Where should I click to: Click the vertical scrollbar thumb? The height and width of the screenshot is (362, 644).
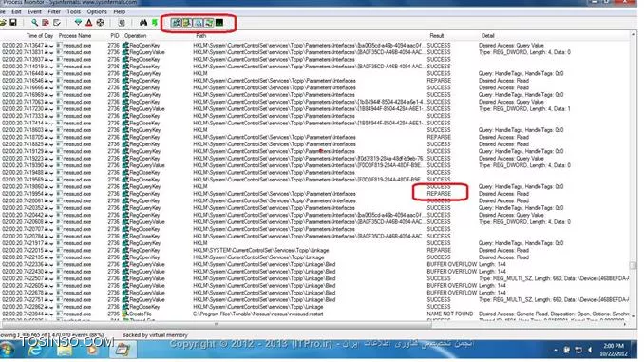633,265
